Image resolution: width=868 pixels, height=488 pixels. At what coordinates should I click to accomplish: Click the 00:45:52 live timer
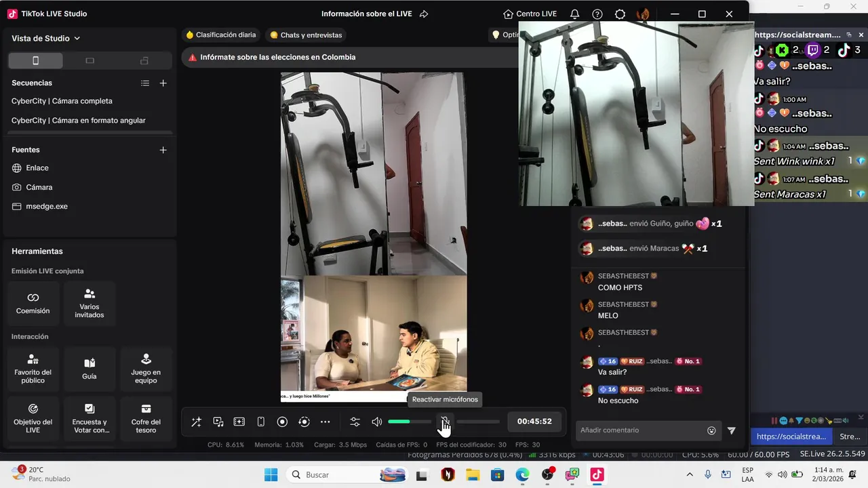click(x=534, y=422)
